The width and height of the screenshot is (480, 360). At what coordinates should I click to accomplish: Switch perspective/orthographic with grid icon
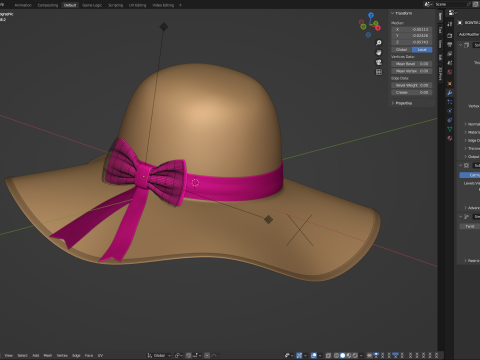379,72
